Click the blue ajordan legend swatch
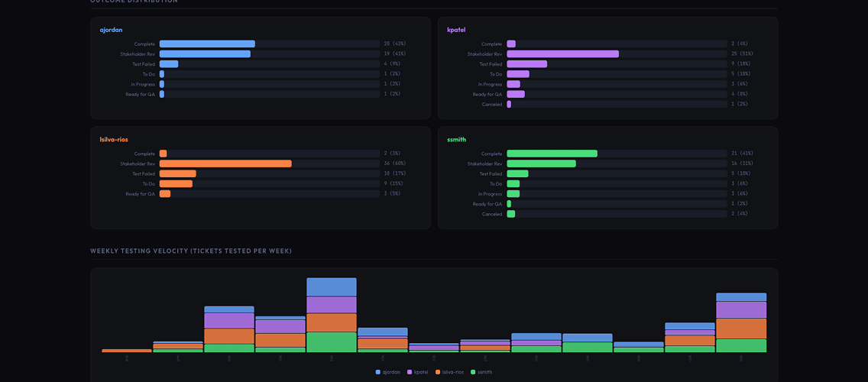868x382 pixels. coord(378,372)
